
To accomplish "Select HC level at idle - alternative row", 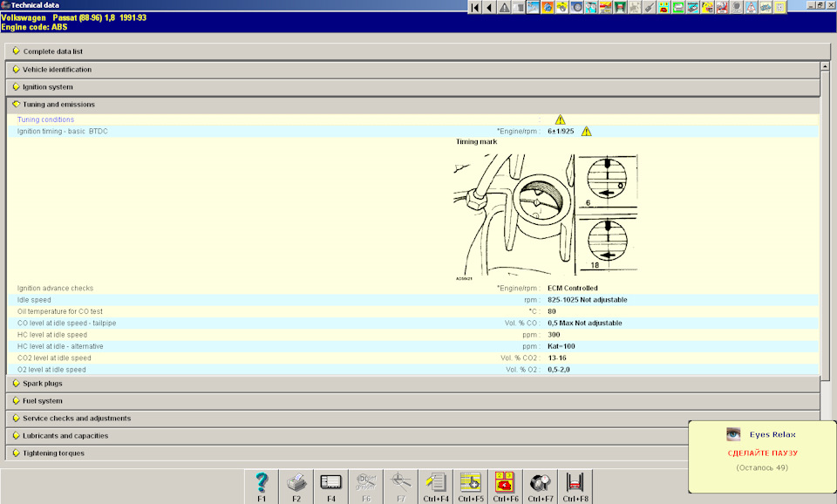I will coord(413,346).
